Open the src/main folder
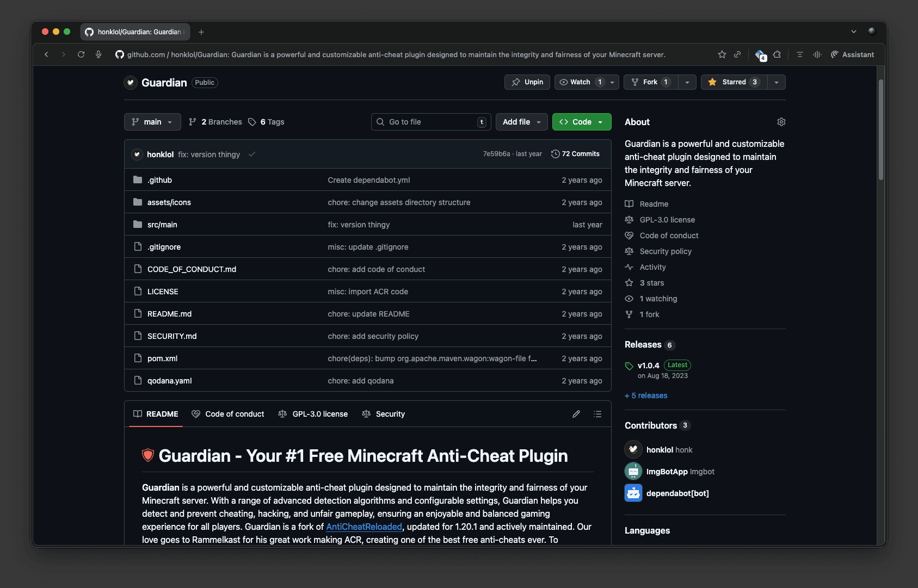 (x=162, y=225)
